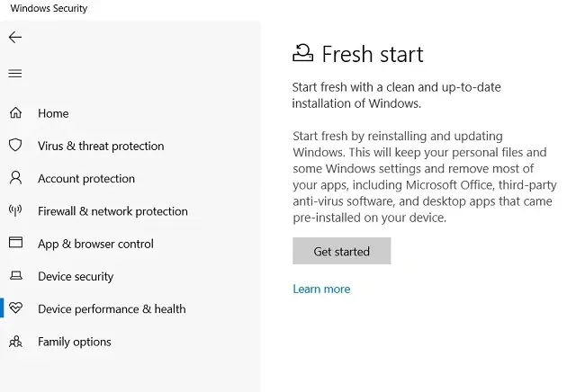Image resolution: width=576 pixels, height=392 pixels.
Task: Click the Home house icon
Action: click(15, 112)
